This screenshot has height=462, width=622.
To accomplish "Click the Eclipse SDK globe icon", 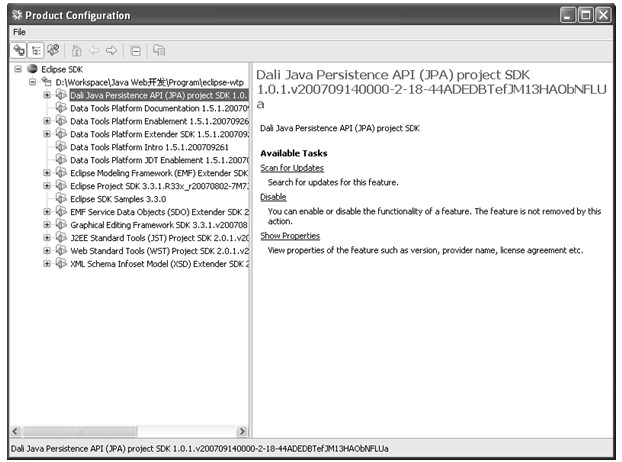I will tap(32, 69).
